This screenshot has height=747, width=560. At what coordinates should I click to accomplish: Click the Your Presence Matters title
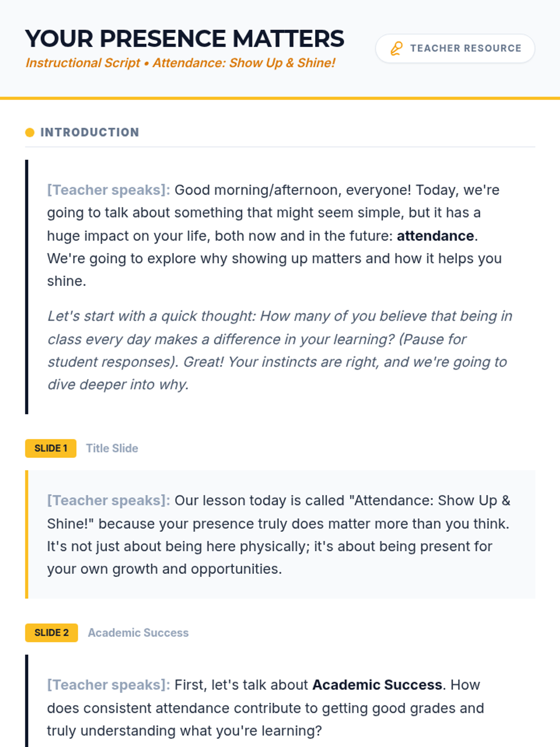[185, 39]
